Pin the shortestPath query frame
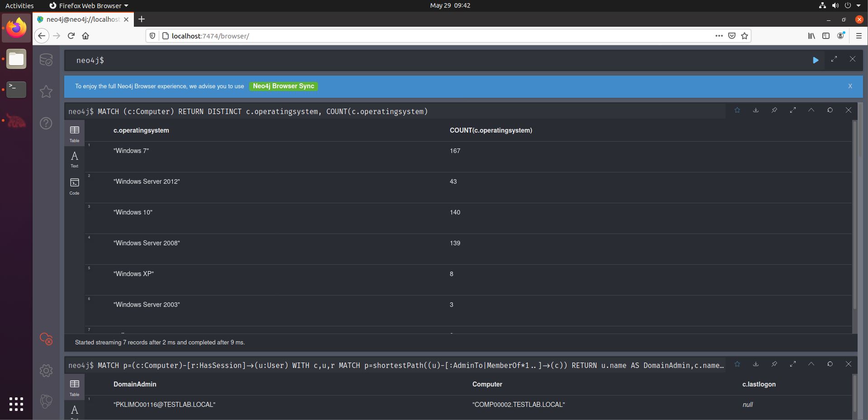 [774, 364]
